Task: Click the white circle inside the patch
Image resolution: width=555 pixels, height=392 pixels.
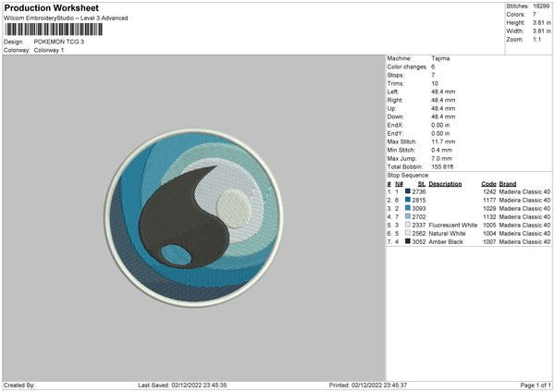Action: point(234,209)
